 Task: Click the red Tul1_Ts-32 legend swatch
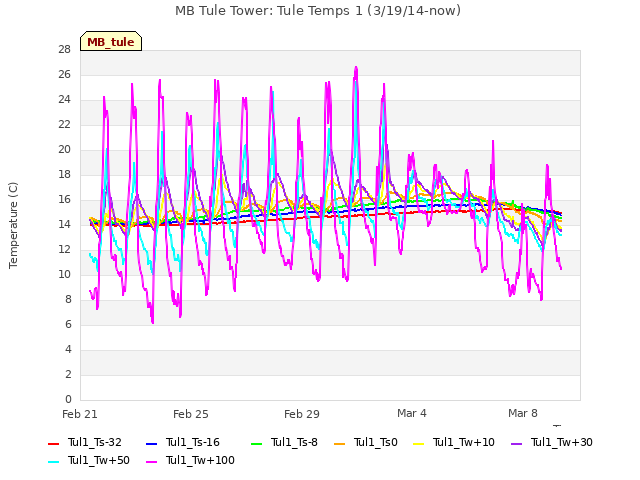tap(53, 444)
